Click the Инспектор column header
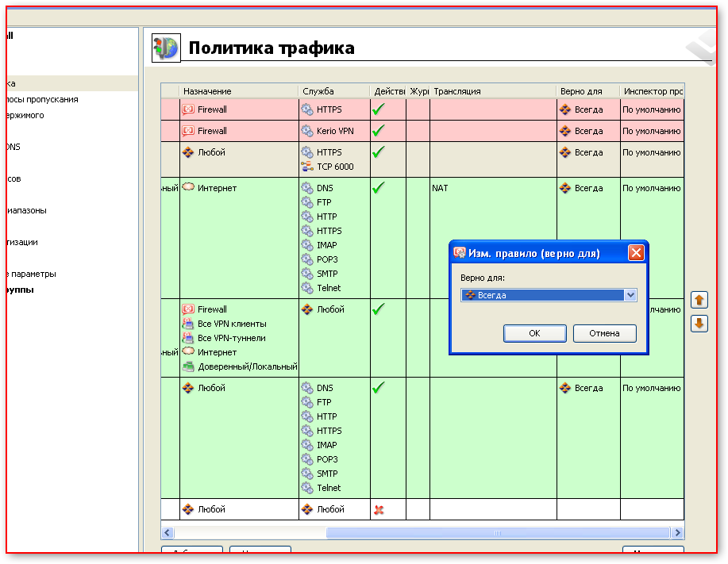 653,91
